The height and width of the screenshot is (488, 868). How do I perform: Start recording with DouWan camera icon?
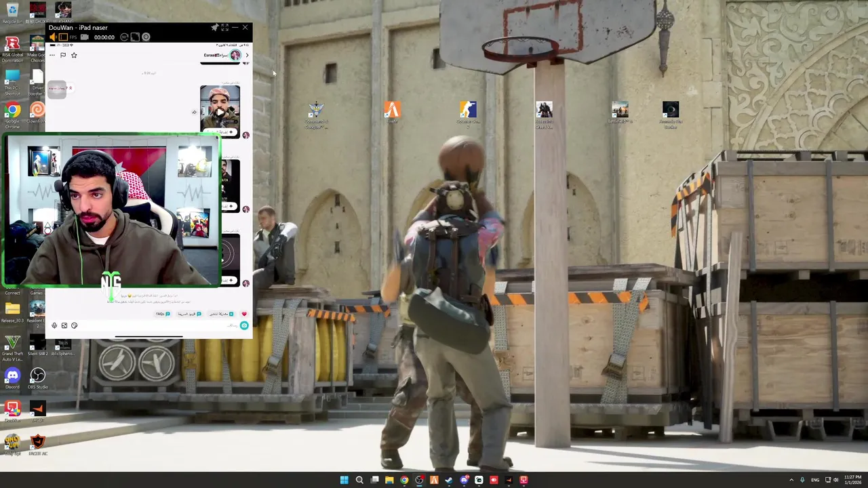coord(84,37)
